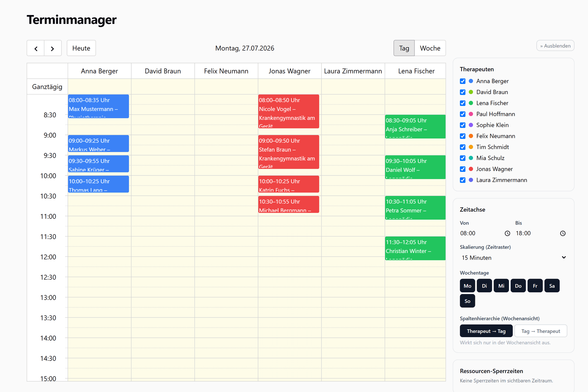The width and height of the screenshot is (588, 392).
Task: Go to previous day with left arrow
Action: pyautogui.click(x=36, y=48)
